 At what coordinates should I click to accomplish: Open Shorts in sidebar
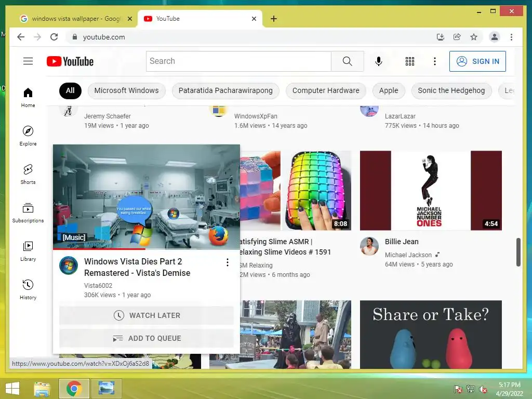pyautogui.click(x=28, y=175)
